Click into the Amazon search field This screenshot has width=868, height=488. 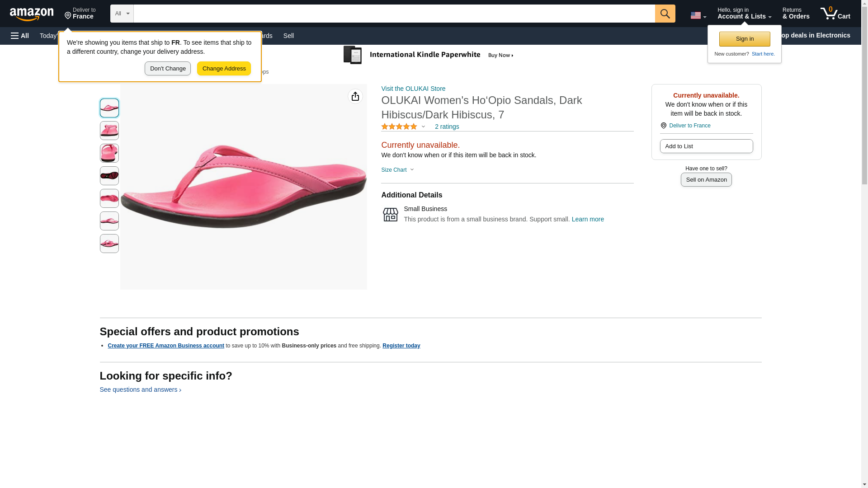(x=394, y=14)
